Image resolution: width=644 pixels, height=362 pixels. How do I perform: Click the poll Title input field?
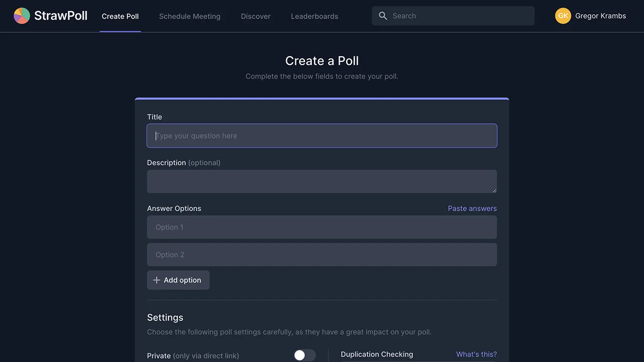tap(322, 136)
